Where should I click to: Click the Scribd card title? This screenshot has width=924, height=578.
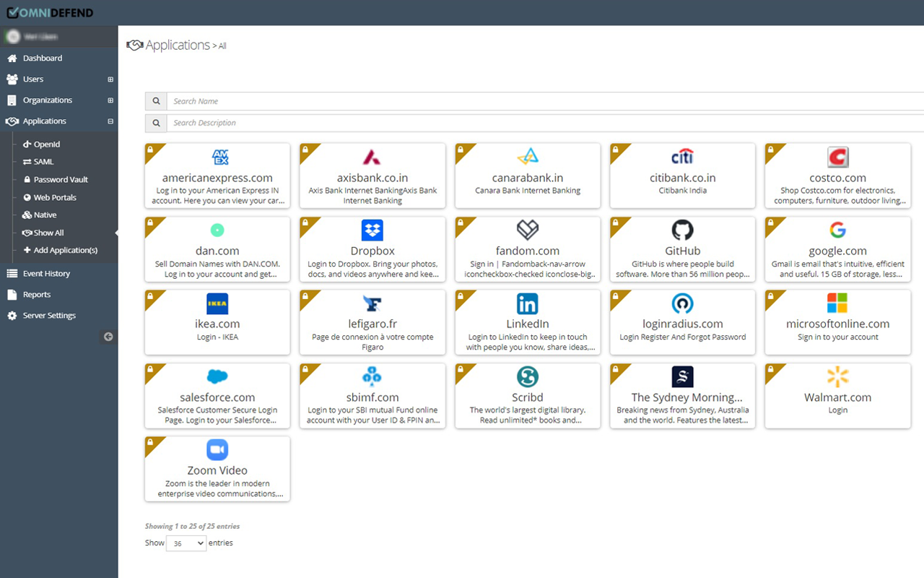[x=528, y=397]
